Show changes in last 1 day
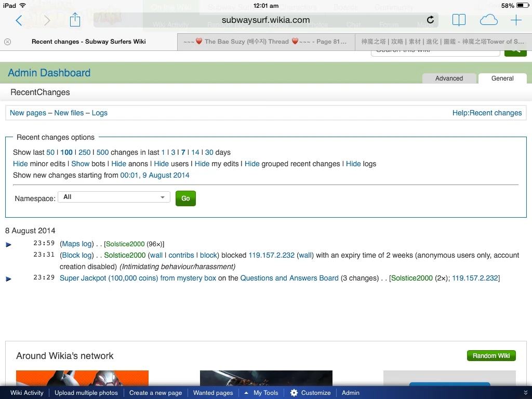 tap(163, 152)
